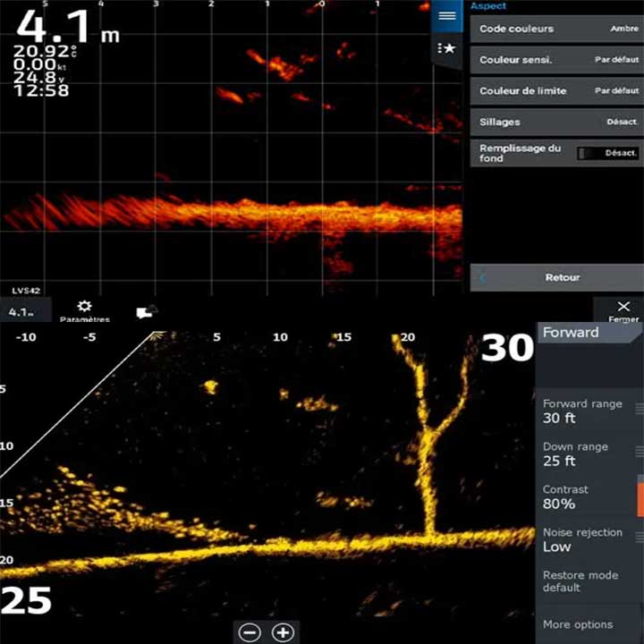
Task: Click the 4.1 m depth readout
Action: tap(68, 26)
